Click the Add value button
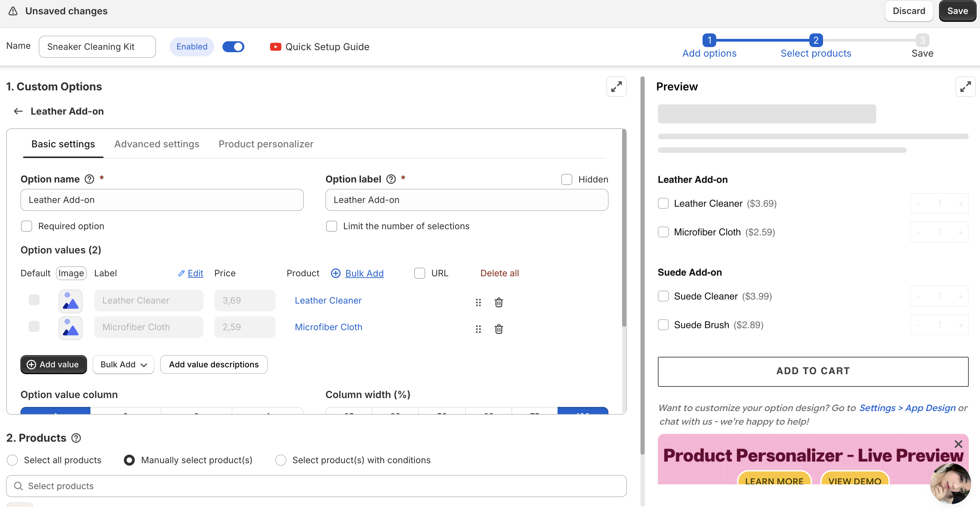 54,364
